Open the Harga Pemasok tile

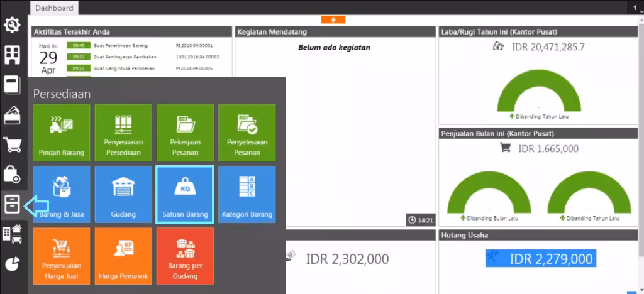pyautogui.click(x=123, y=256)
